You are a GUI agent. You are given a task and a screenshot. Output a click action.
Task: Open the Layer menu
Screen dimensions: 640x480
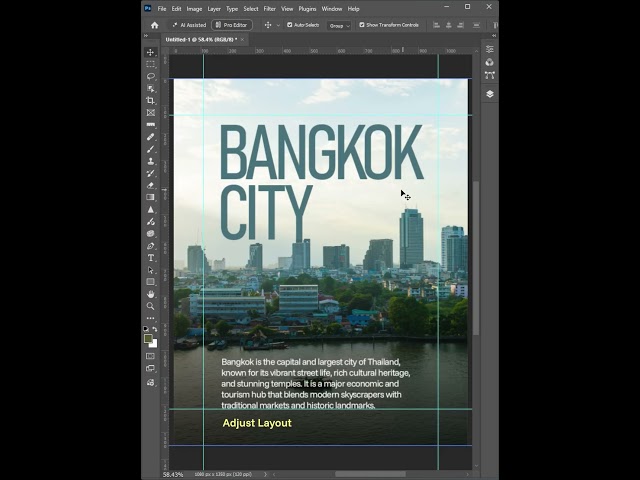click(214, 9)
